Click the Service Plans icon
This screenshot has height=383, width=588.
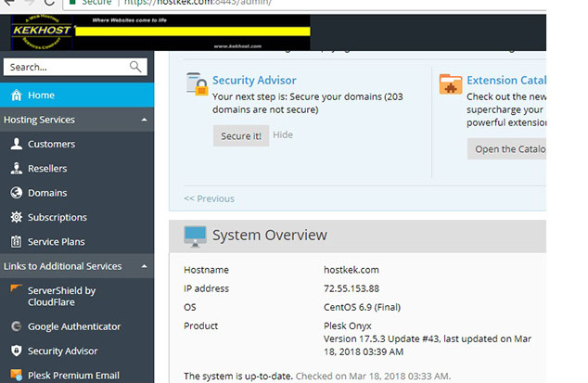pyautogui.click(x=16, y=242)
